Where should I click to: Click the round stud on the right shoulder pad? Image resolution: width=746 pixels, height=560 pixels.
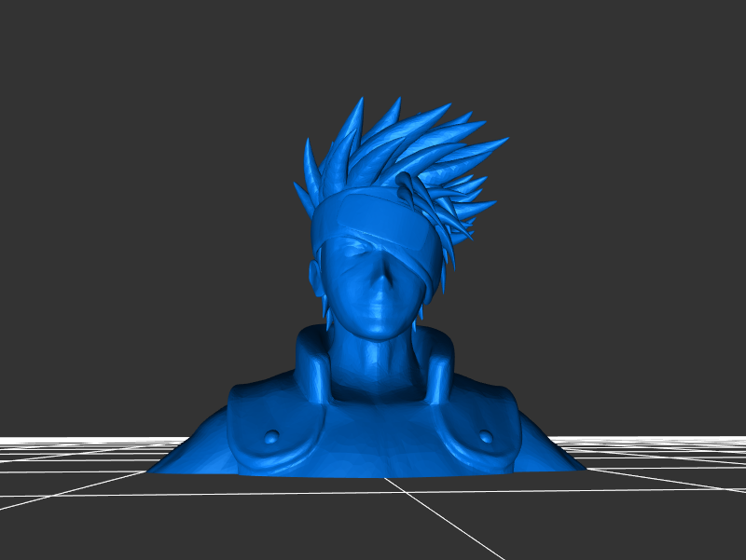pos(486,436)
